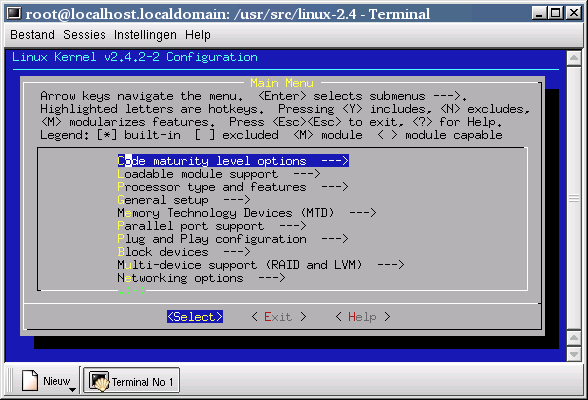Close the Terminal window
This screenshot has width=588, height=400.
[574, 13]
